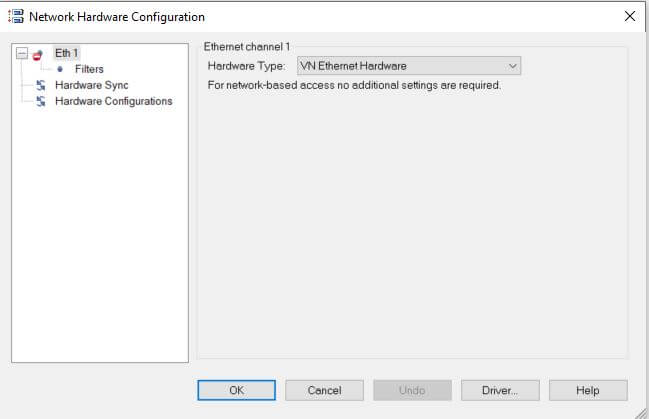Image resolution: width=649 pixels, height=419 pixels.
Task: Click the Filters bullet icon
Action: coord(60,69)
